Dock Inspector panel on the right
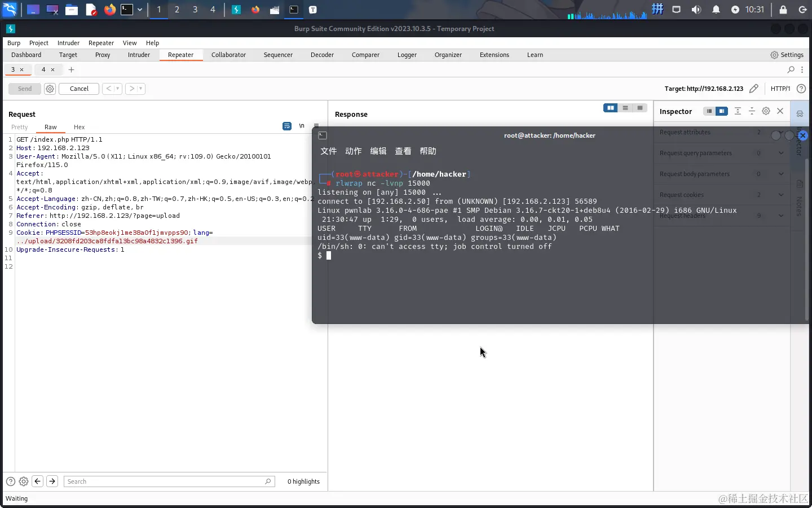Screen dimensions: 812x508 (x=722, y=111)
